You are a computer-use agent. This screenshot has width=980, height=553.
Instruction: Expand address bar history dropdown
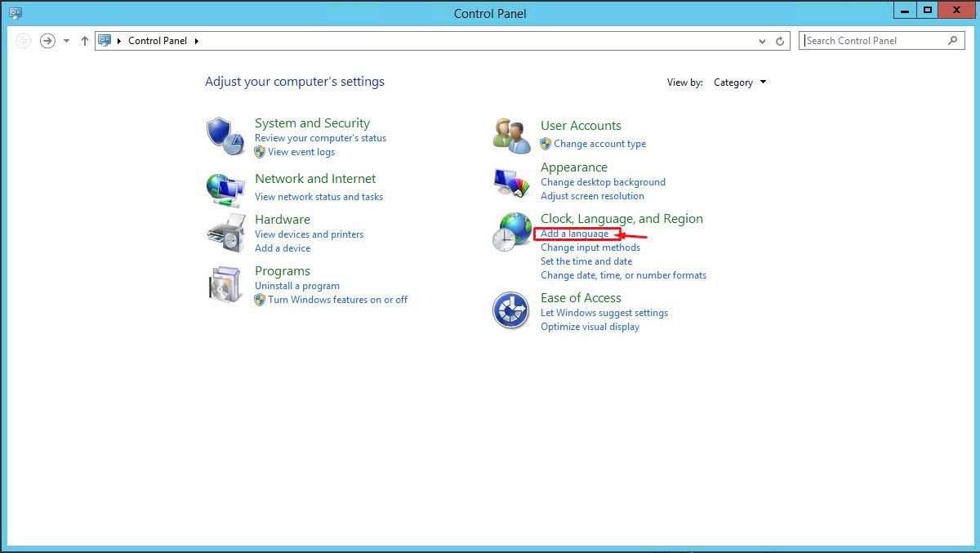click(x=763, y=41)
